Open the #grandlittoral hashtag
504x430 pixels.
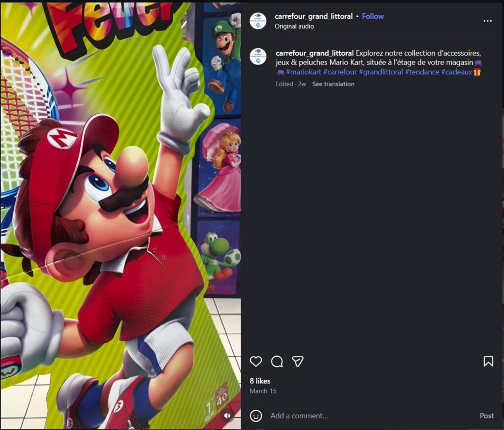click(x=380, y=72)
